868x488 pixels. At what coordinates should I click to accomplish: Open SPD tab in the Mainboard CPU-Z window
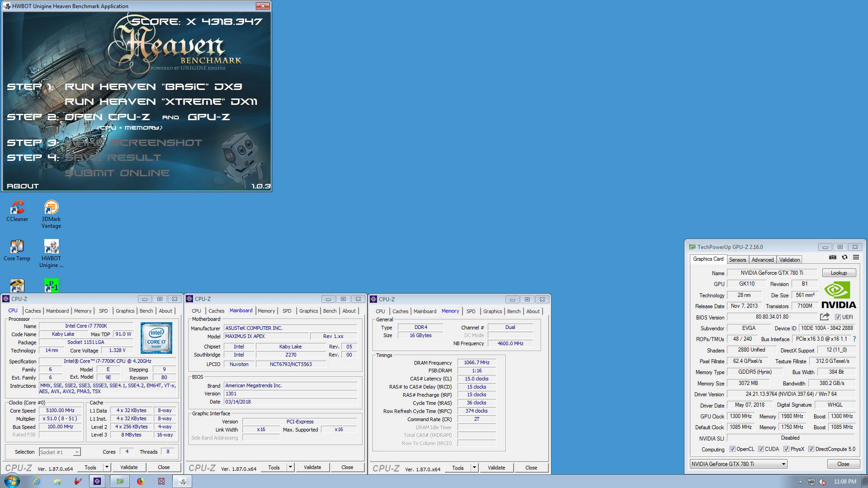(x=287, y=311)
